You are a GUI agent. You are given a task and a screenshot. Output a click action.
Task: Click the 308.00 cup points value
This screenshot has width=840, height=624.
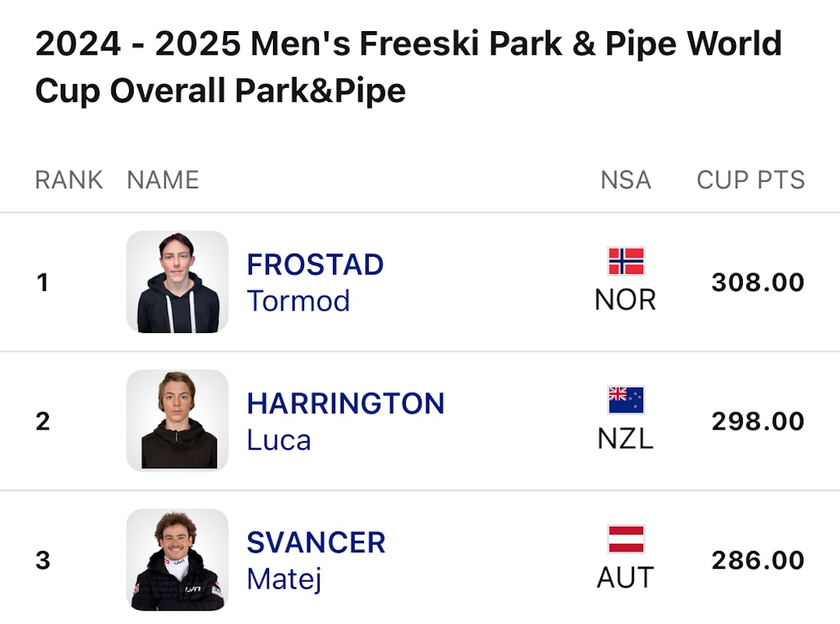758,282
